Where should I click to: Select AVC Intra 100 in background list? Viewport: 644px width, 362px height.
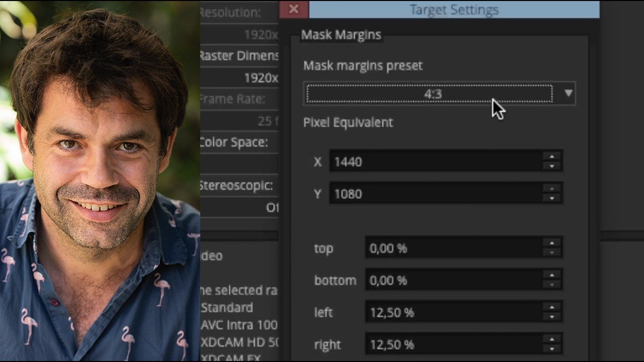(x=239, y=325)
